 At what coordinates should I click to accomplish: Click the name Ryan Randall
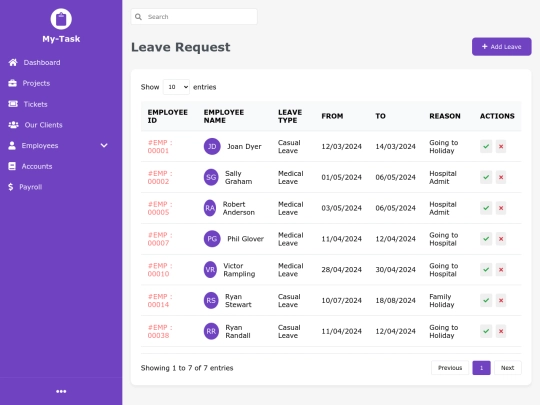tap(238, 331)
